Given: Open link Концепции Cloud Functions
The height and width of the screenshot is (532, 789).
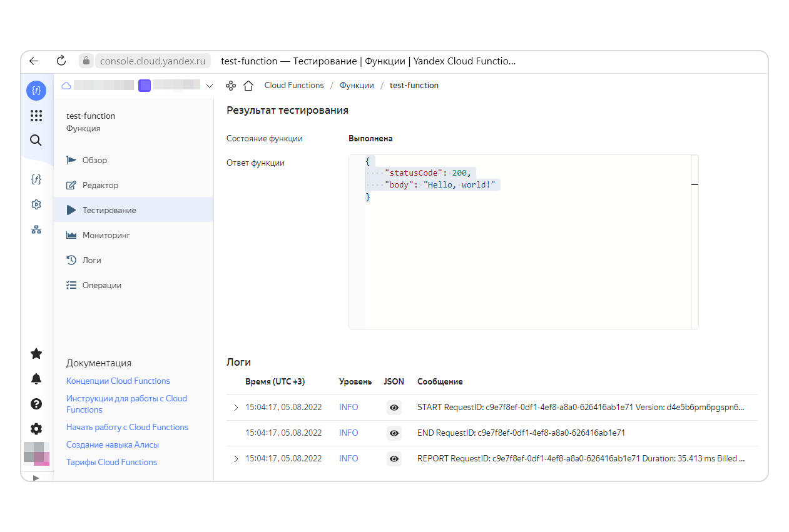Looking at the screenshot, I should coord(118,381).
